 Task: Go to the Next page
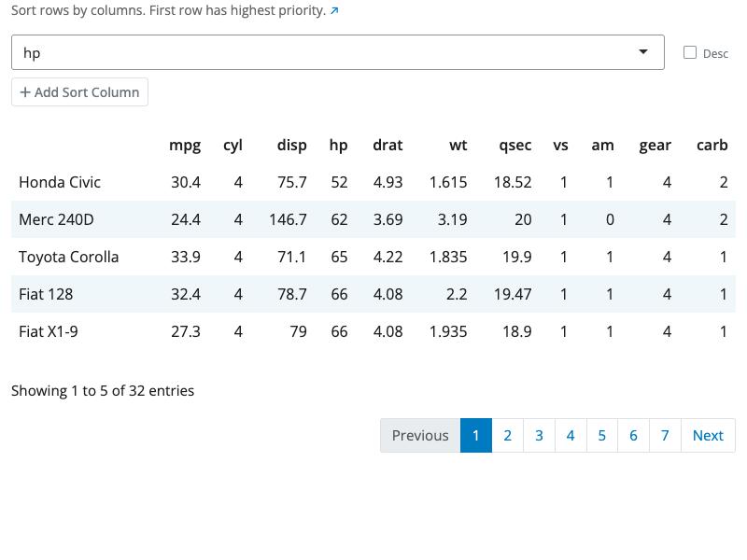(x=708, y=436)
